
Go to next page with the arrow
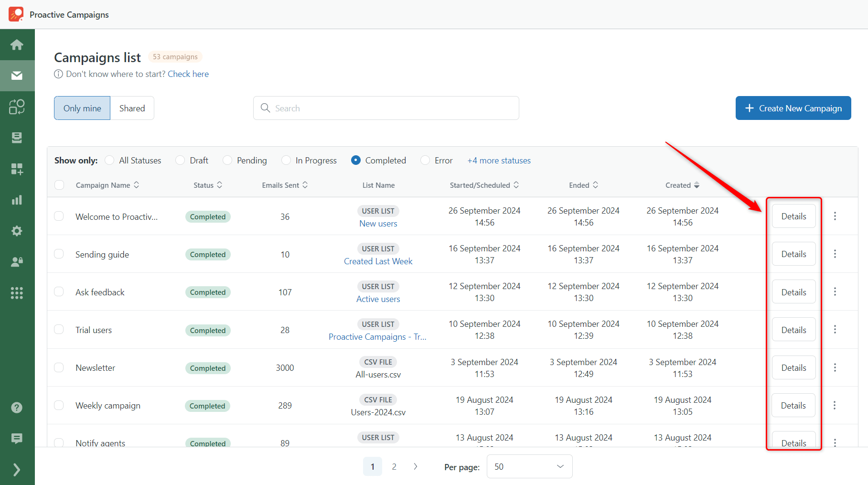click(x=416, y=466)
